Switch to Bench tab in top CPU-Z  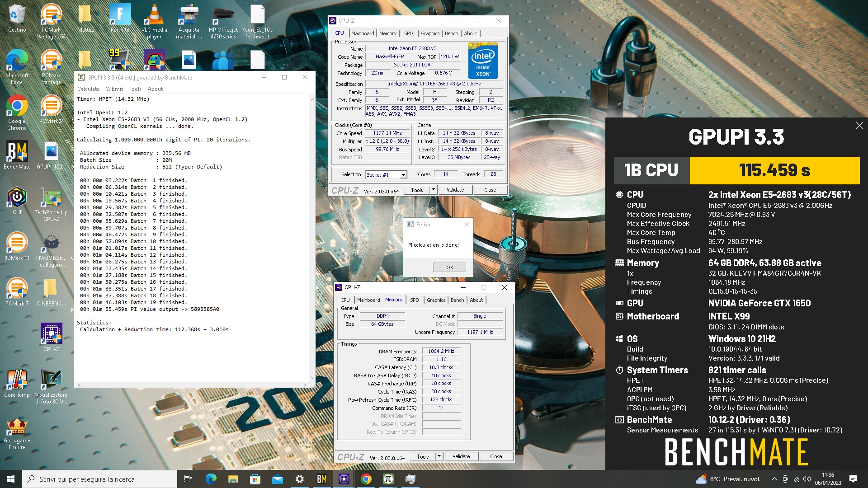(x=451, y=33)
